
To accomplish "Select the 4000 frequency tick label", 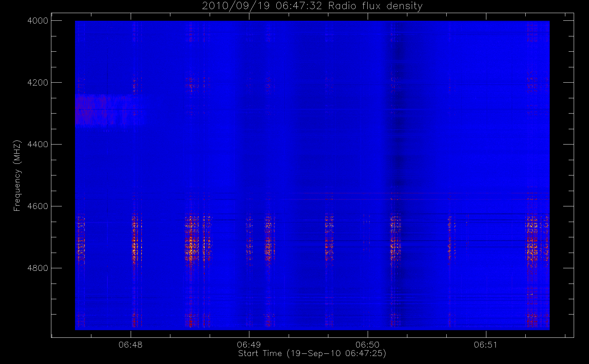I will click(x=38, y=21).
